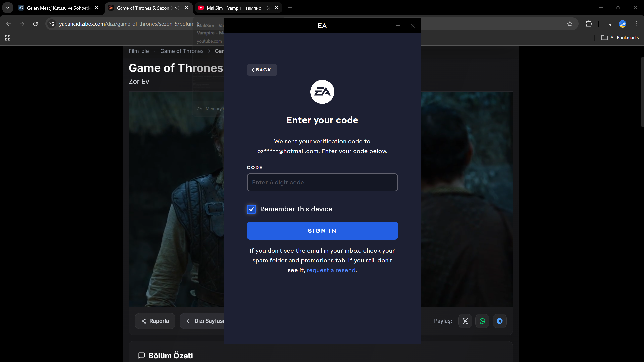Image resolution: width=644 pixels, height=362 pixels.
Task: View site information icon in address bar
Action: (52, 24)
